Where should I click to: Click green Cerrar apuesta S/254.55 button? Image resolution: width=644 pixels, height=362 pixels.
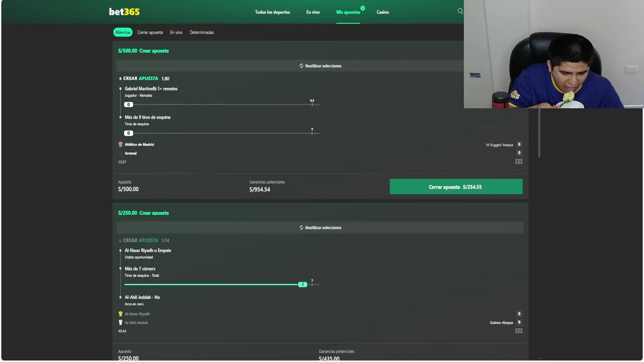(x=456, y=187)
